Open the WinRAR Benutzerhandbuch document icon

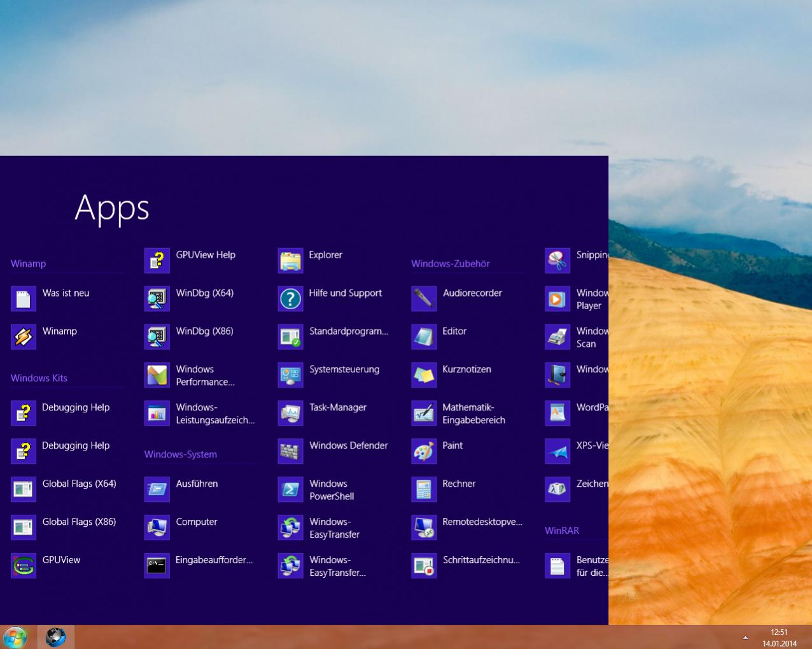pyautogui.click(x=557, y=566)
